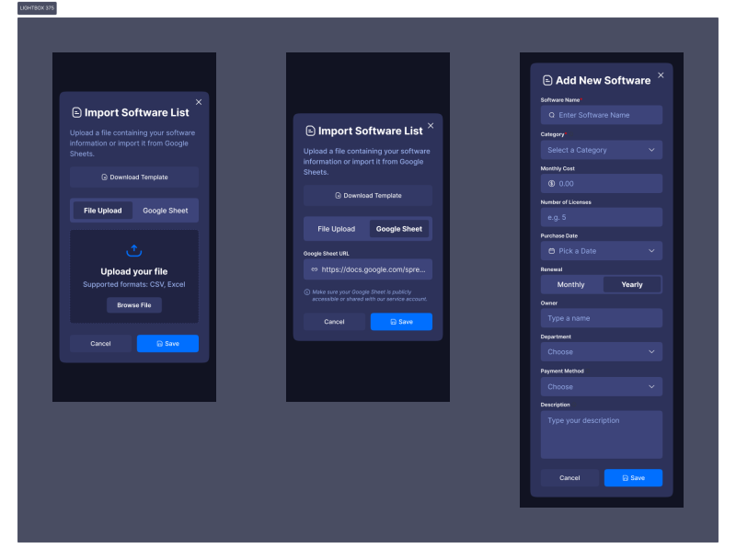This screenshot has height=560, width=736.
Task: Click "Supported formats: CSV, Excel" text
Action: (134, 284)
